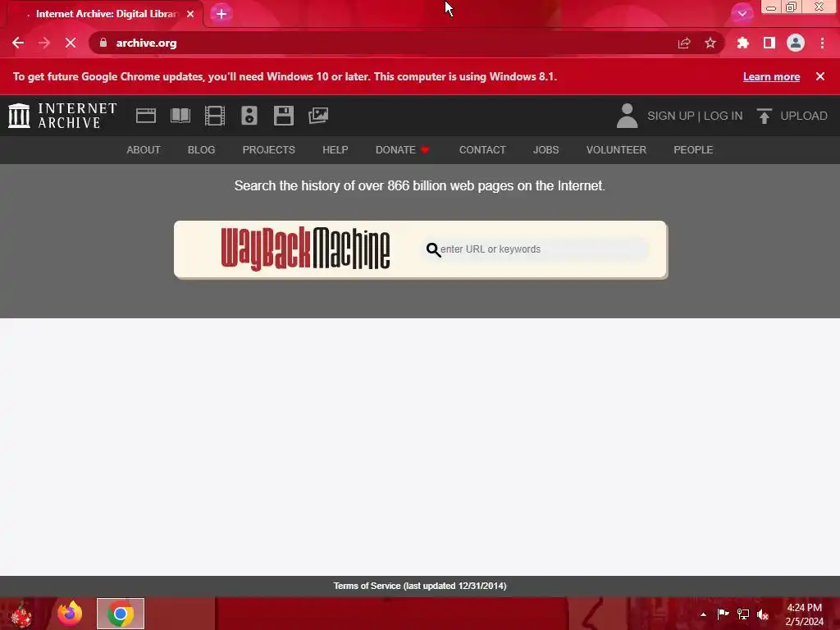Click the Wayback Machine logo
840x630 pixels.
click(305, 249)
